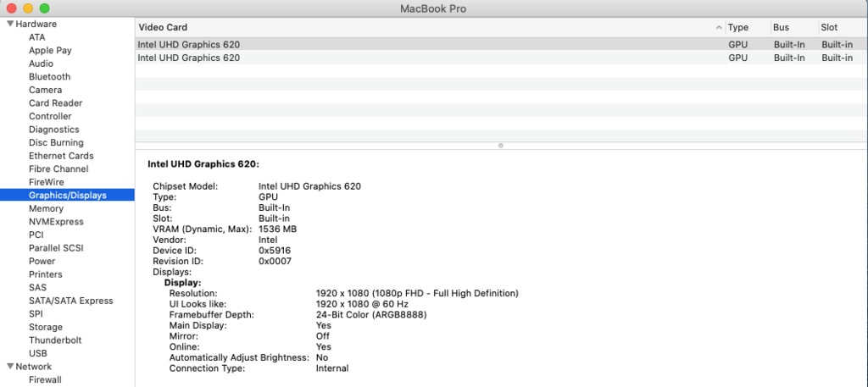This screenshot has height=387, width=868.
Task: Select SATA/SATA Express entry
Action: click(71, 301)
